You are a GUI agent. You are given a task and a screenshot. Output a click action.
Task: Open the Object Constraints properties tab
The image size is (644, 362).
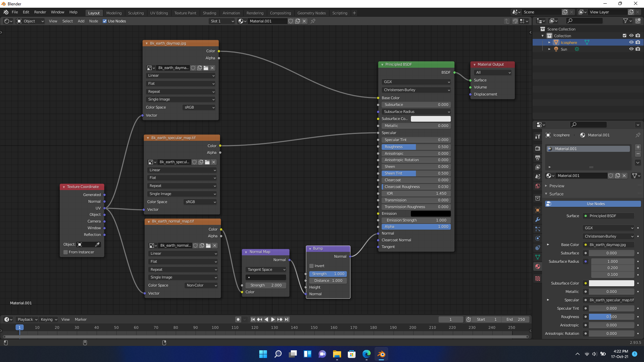[538, 248]
